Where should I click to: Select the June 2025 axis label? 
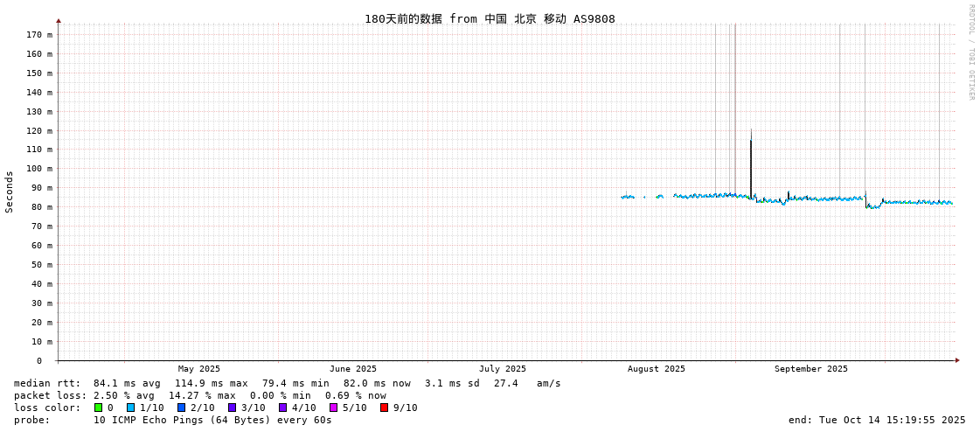point(353,369)
